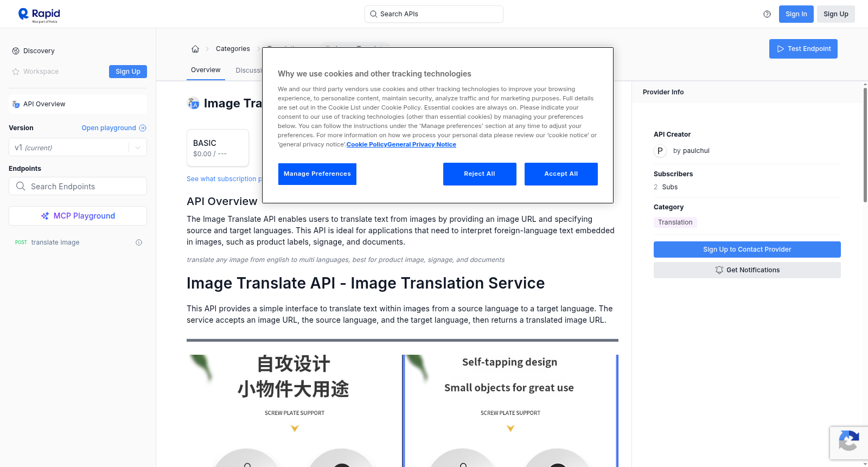Click the API Overview icon in sidebar

pyautogui.click(x=16, y=104)
